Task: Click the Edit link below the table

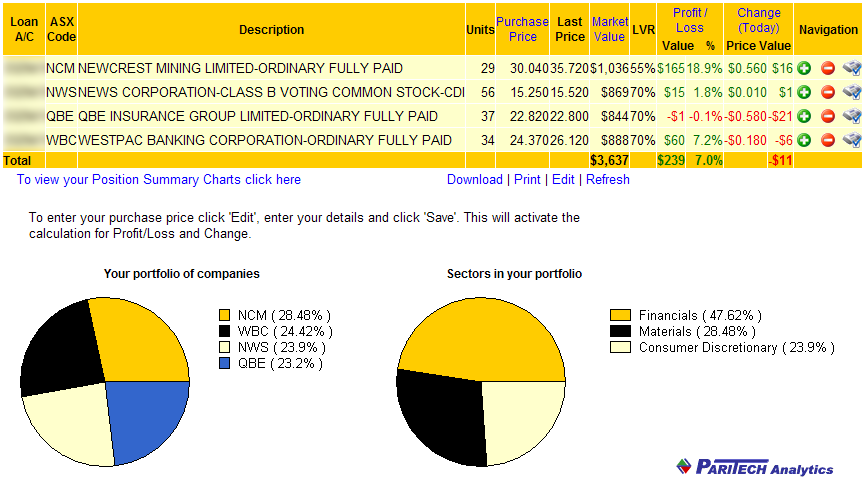Action: tap(563, 180)
